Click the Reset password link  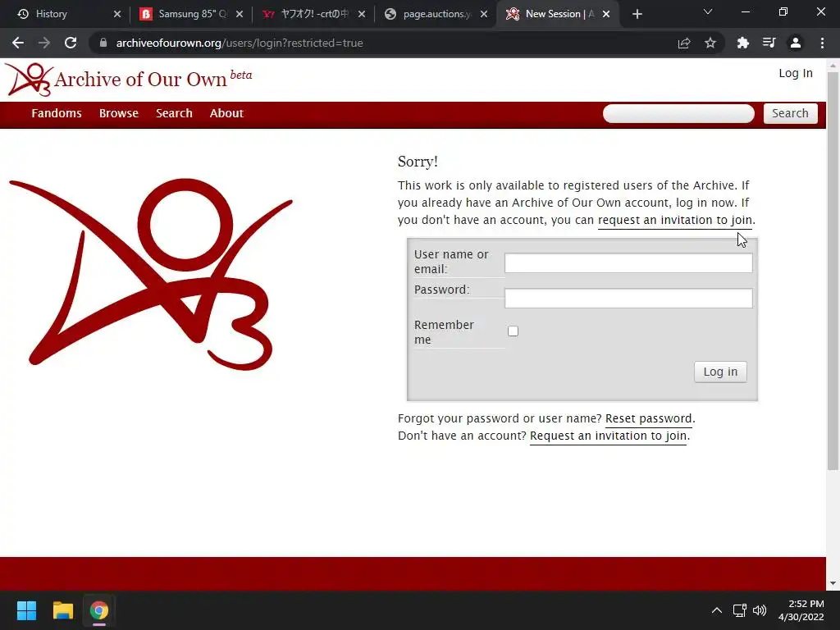click(649, 418)
